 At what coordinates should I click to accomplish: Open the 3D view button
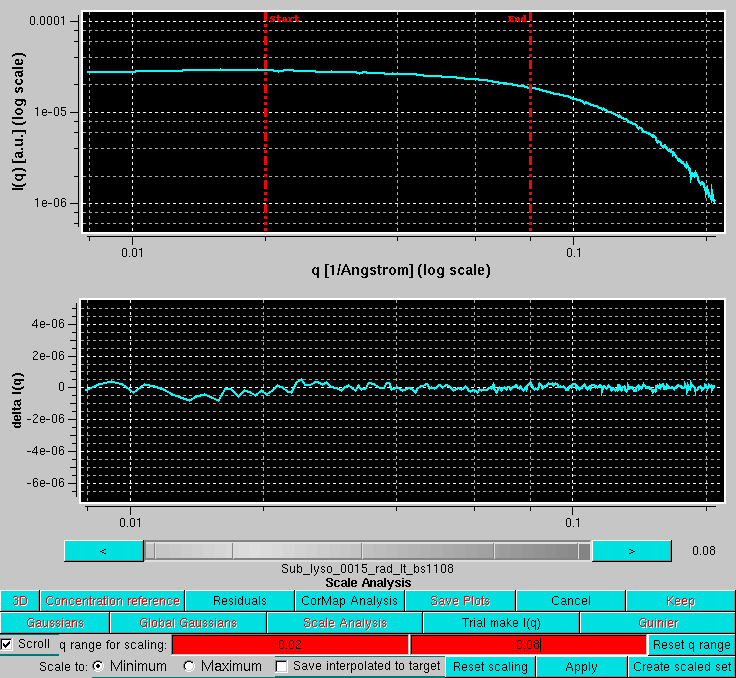(20, 601)
